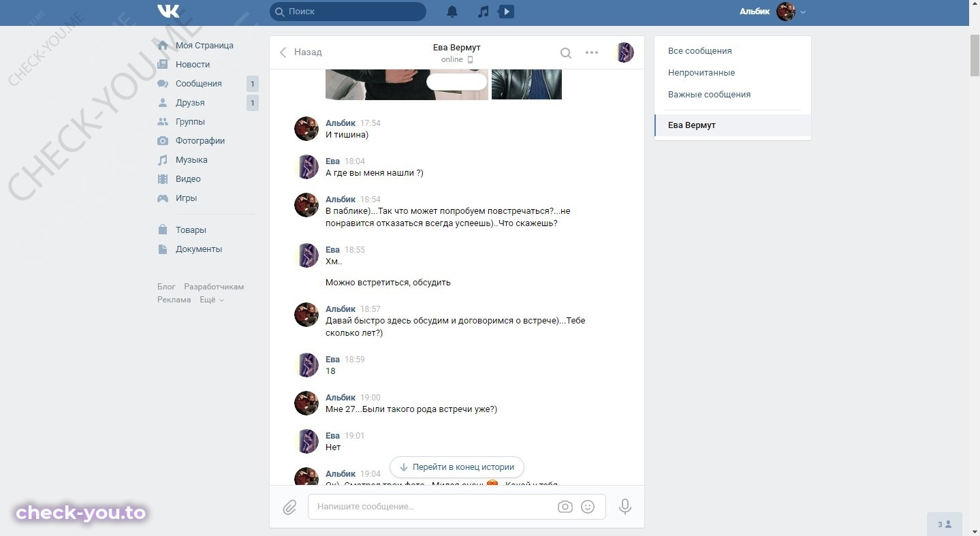This screenshot has height=536, width=980.
Task: Open the music note player icon
Action: click(483, 12)
